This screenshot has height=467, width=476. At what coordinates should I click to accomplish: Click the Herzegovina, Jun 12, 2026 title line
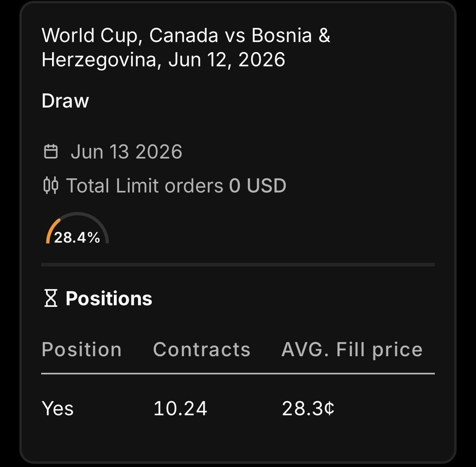point(163,60)
